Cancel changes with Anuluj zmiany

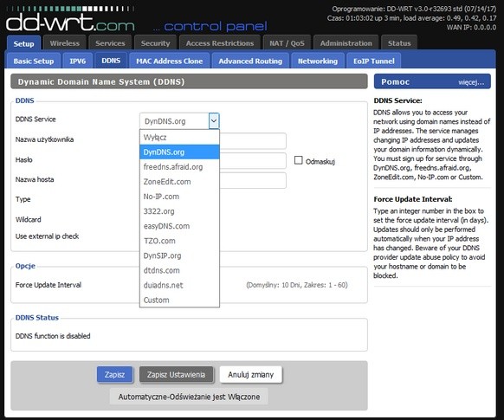pos(251,374)
